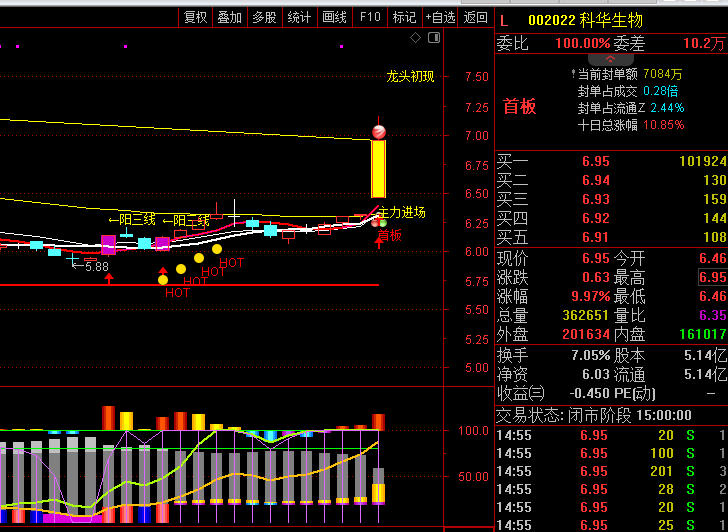
Task: Click the 'L' marker before stock code
Action: click(504, 20)
